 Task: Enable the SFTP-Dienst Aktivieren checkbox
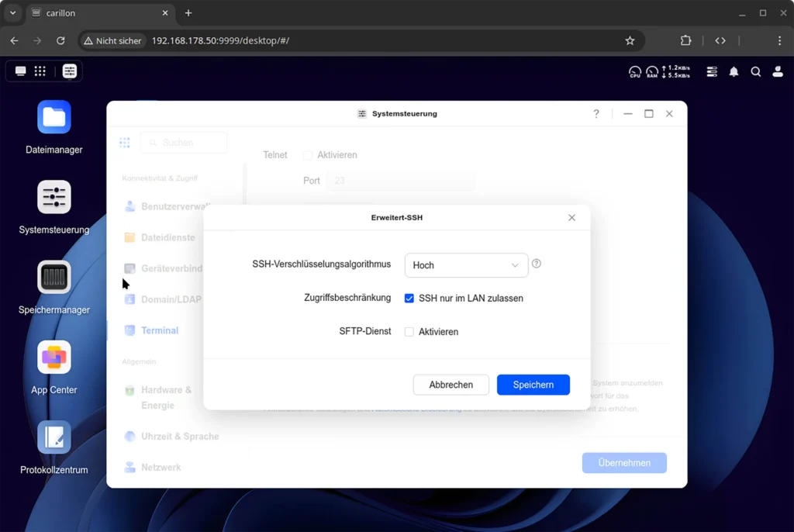pos(409,331)
